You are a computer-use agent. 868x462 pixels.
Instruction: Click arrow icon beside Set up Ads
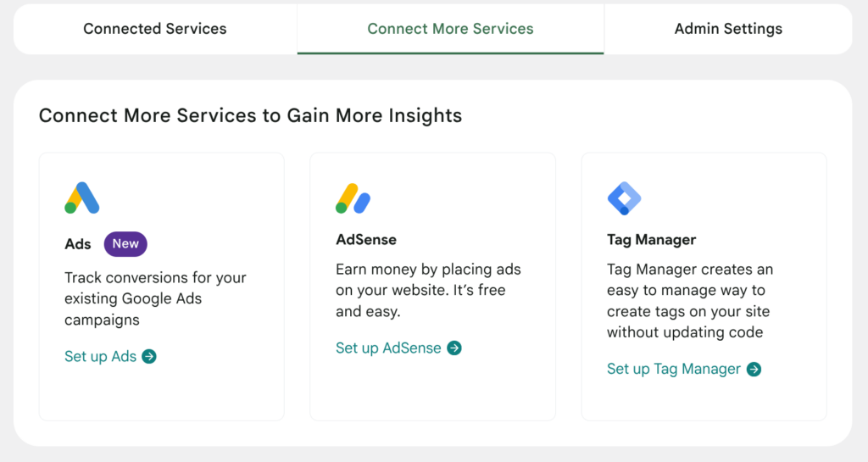point(149,356)
